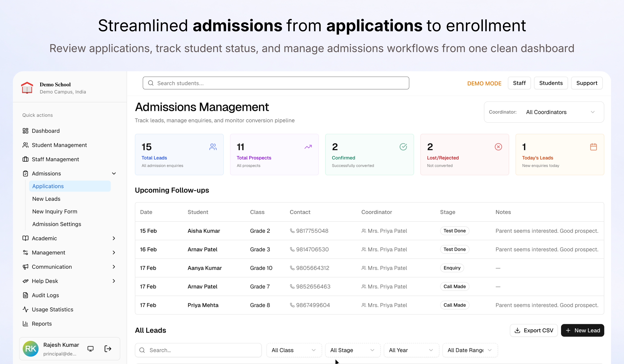
Task: Switch to the Students tab
Action: (x=551, y=83)
